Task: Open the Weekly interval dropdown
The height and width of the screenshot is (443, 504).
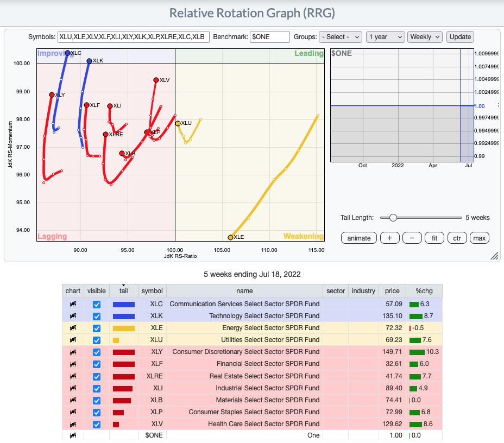Action: click(x=425, y=37)
